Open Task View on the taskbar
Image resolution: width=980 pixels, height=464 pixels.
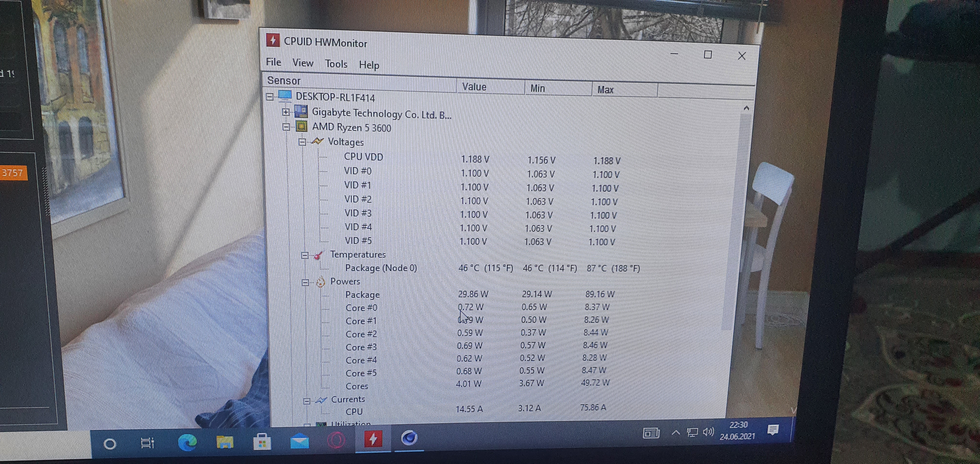point(147,443)
